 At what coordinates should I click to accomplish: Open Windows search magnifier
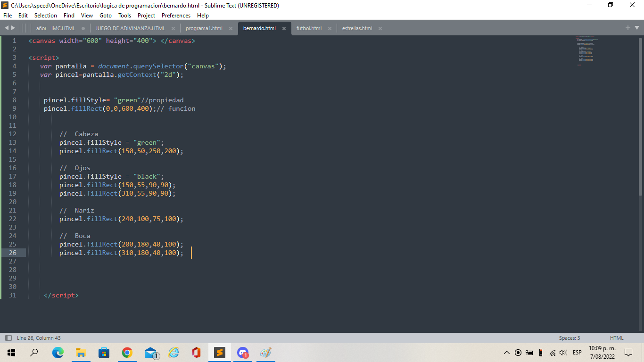pyautogui.click(x=34, y=353)
